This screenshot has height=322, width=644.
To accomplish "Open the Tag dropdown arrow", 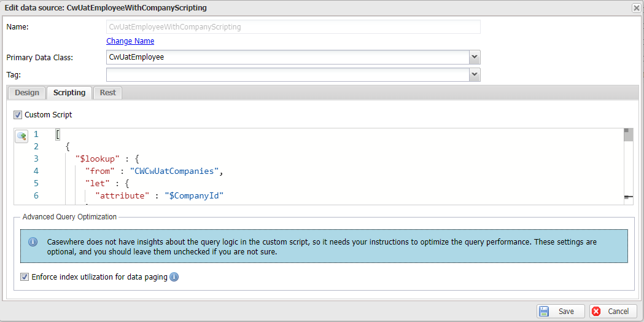I will (x=474, y=74).
